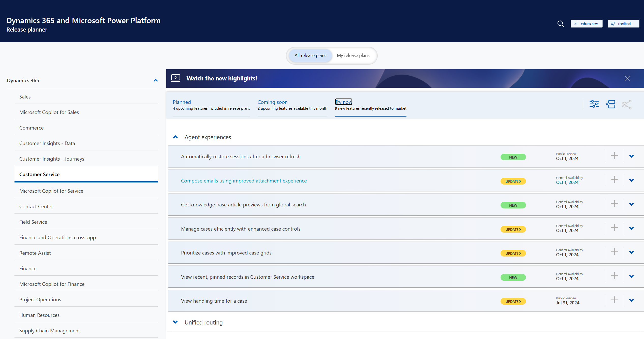Image resolution: width=644 pixels, height=339 pixels.
Task: Click the Try now tab filter
Action: pos(343,102)
